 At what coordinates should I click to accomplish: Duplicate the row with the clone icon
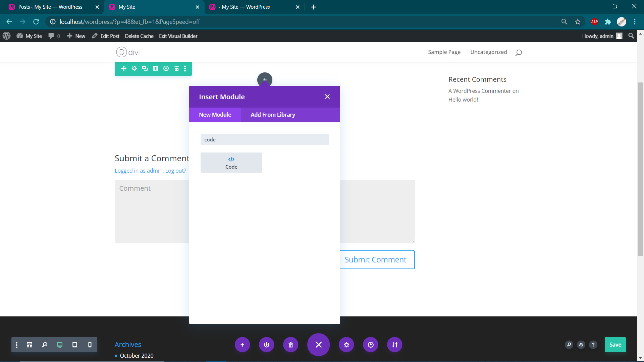145,69
